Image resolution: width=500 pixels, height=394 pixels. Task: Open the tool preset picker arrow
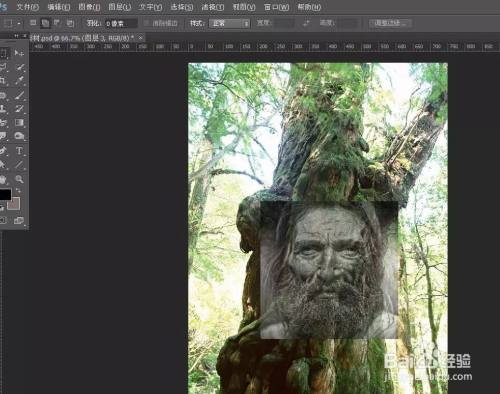(19, 23)
